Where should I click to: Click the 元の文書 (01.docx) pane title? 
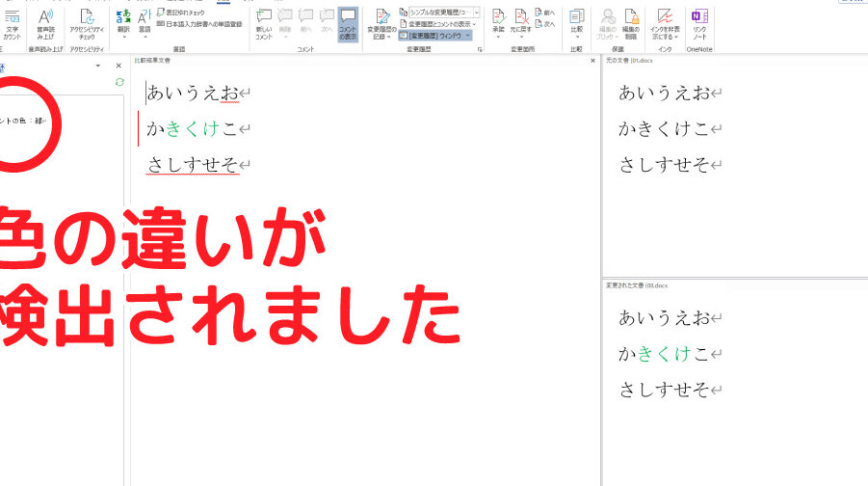tap(629, 61)
